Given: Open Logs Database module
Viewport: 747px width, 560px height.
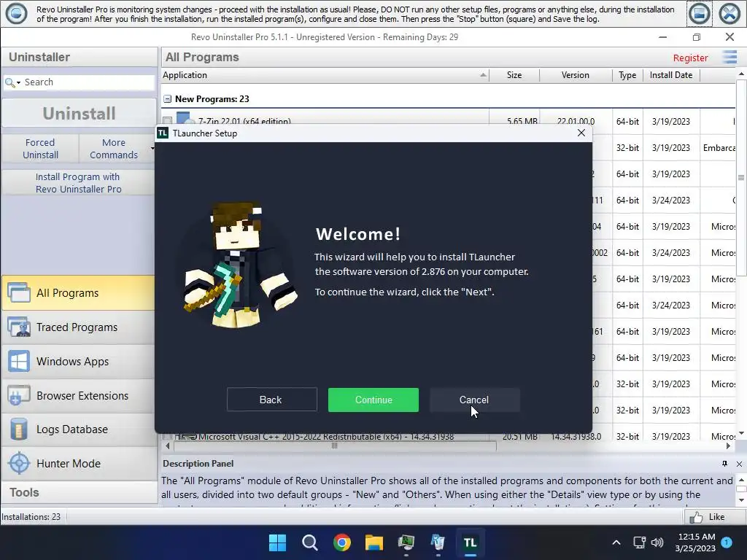Looking at the screenshot, I should click(x=78, y=429).
